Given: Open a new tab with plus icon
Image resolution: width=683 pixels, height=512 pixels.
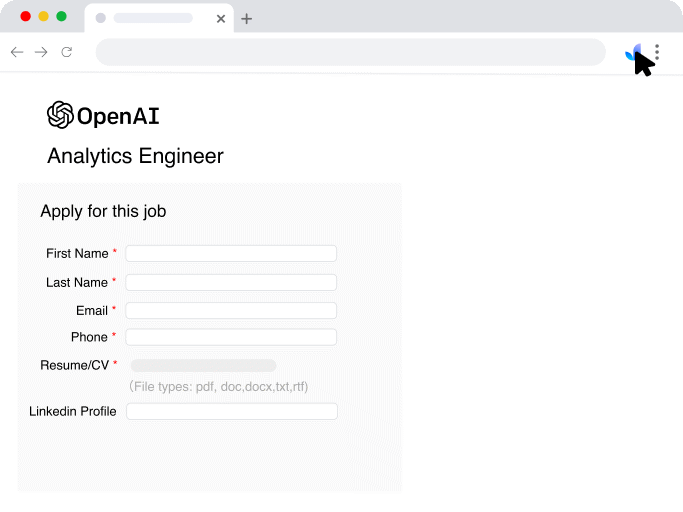Looking at the screenshot, I should point(247,19).
